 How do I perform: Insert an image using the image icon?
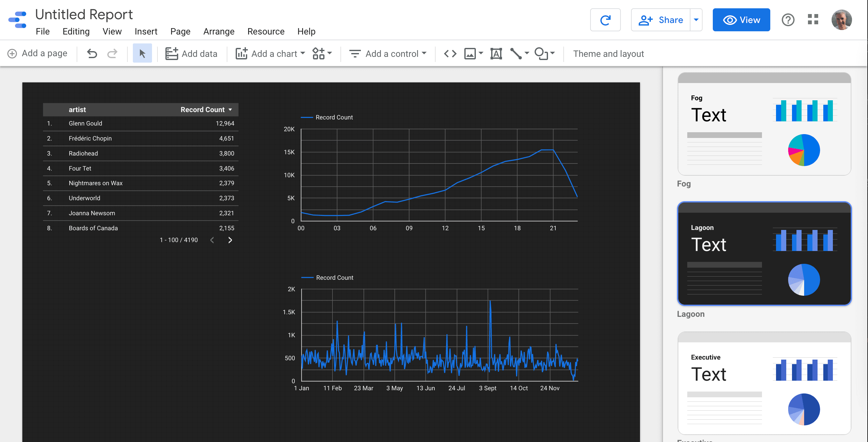pos(470,54)
